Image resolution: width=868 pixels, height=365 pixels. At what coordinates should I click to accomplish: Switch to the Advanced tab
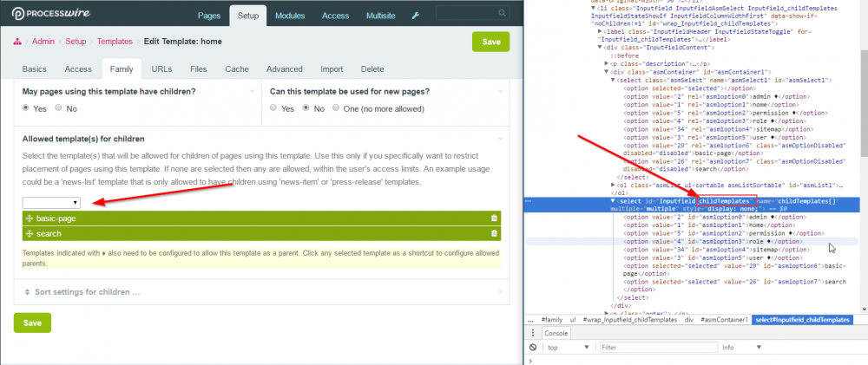click(x=285, y=69)
